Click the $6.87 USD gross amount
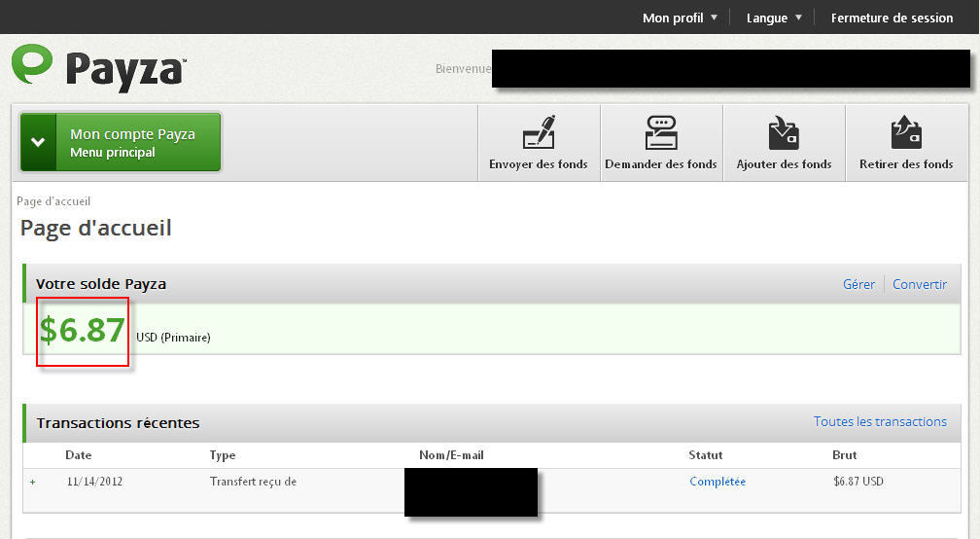Viewport: 980px width, 539px height. 858,482
